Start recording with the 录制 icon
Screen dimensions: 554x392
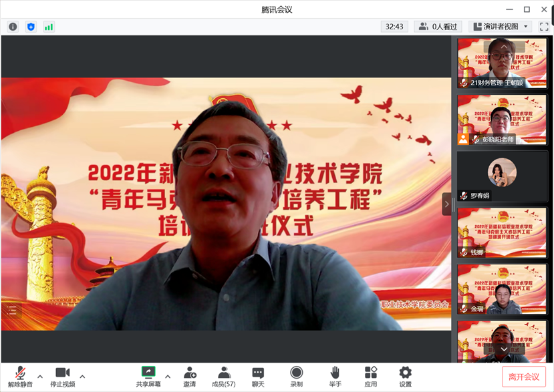296,377
